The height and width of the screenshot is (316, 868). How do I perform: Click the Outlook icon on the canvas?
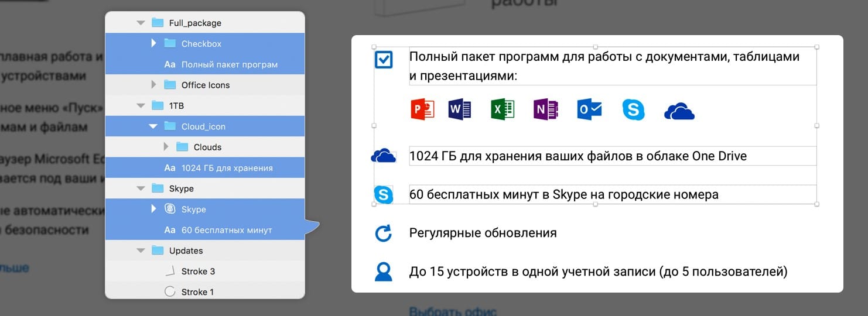pyautogui.click(x=589, y=109)
